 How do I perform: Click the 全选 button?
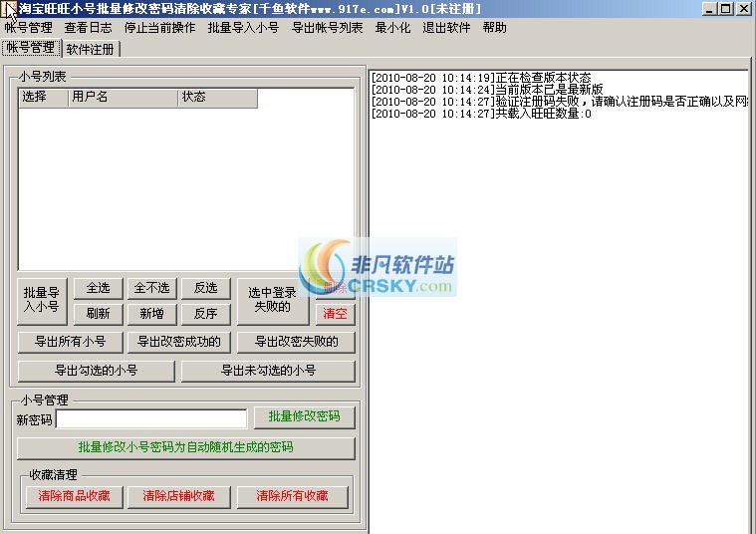point(99,288)
